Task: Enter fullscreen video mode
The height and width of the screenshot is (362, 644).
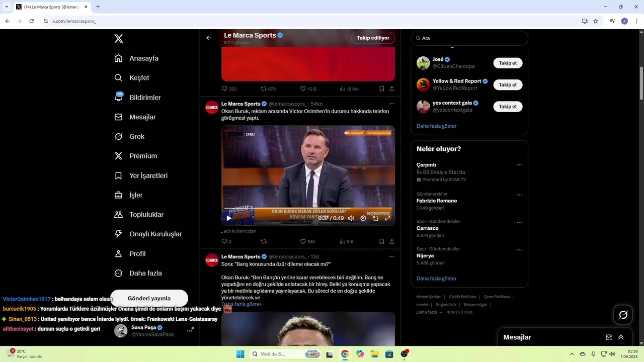Action: click(387, 218)
